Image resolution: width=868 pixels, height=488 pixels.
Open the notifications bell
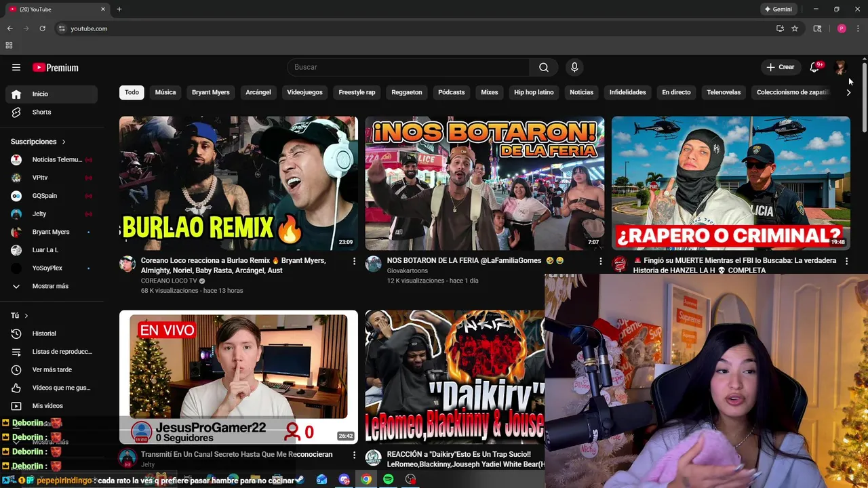point(814,67)
